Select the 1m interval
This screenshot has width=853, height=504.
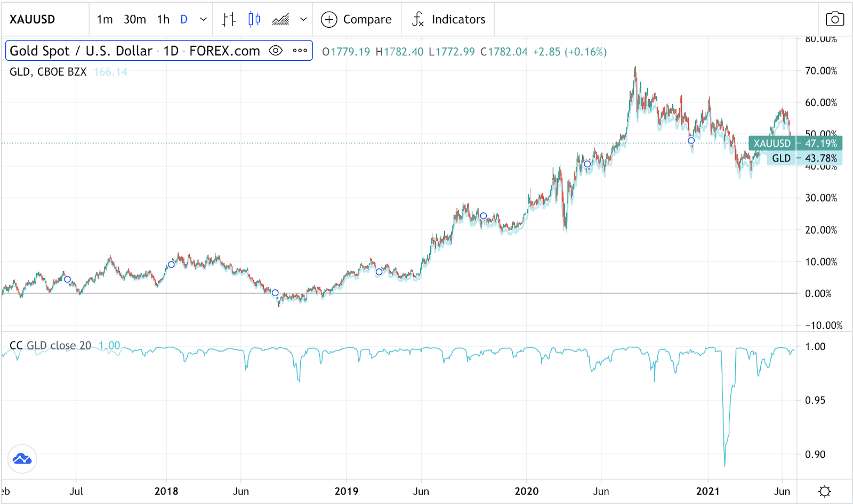pyautogui.click(x=104, y=20)
